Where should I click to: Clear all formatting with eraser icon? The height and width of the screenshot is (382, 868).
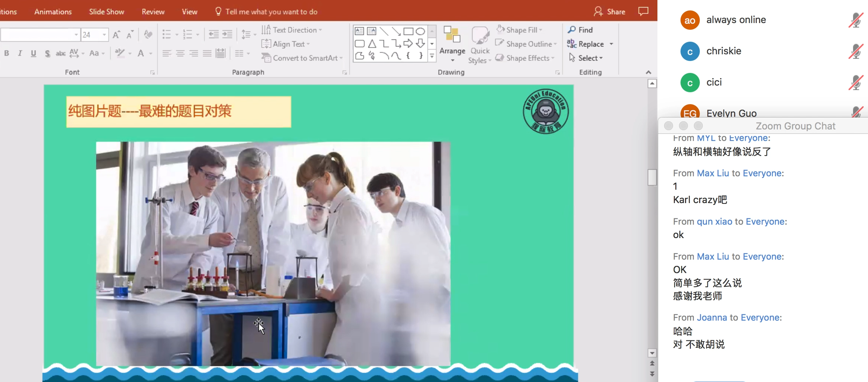(x=148, y=35)
